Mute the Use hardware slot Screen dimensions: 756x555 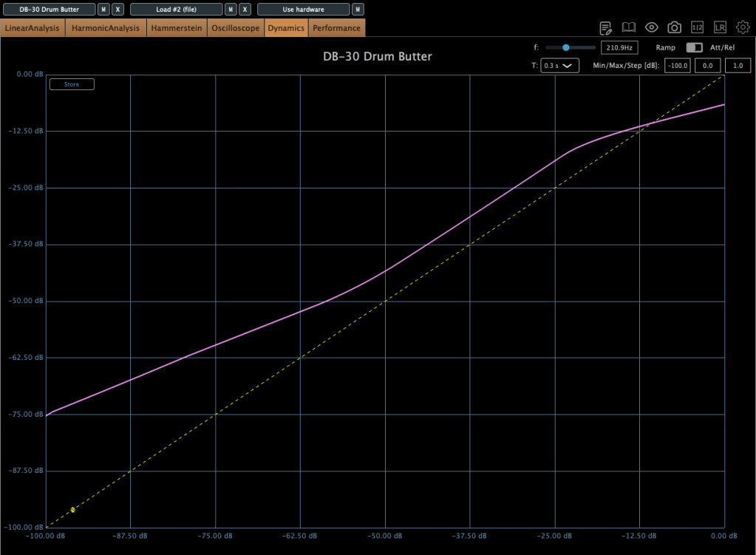coord(358,10)
